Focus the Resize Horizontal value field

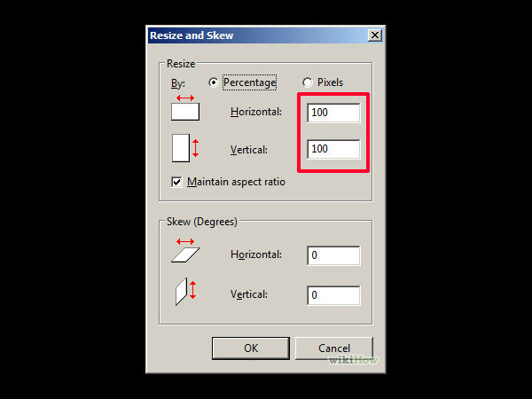[333, 113]
